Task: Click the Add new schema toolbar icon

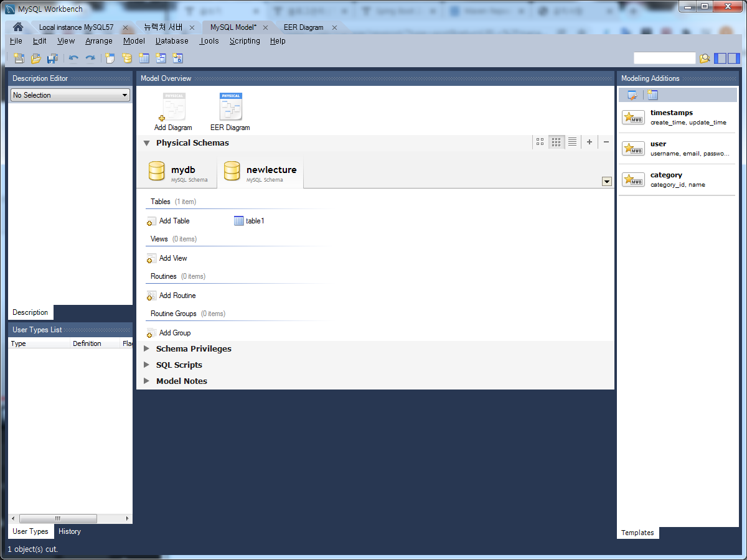Action: point(127,58)
